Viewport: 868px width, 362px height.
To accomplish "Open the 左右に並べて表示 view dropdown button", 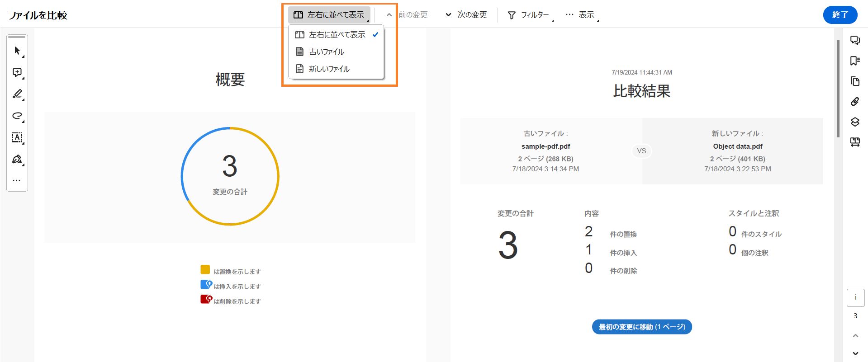I will [x=329, y=15].
